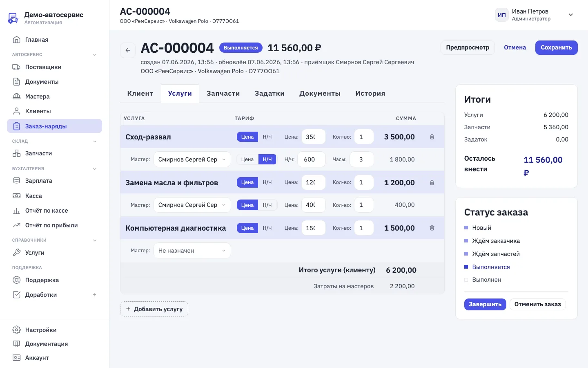Open master dropdown under Сход-развал
Image resolution: width=588 pixels, height=368 pixels.
[x=192, y=159]
